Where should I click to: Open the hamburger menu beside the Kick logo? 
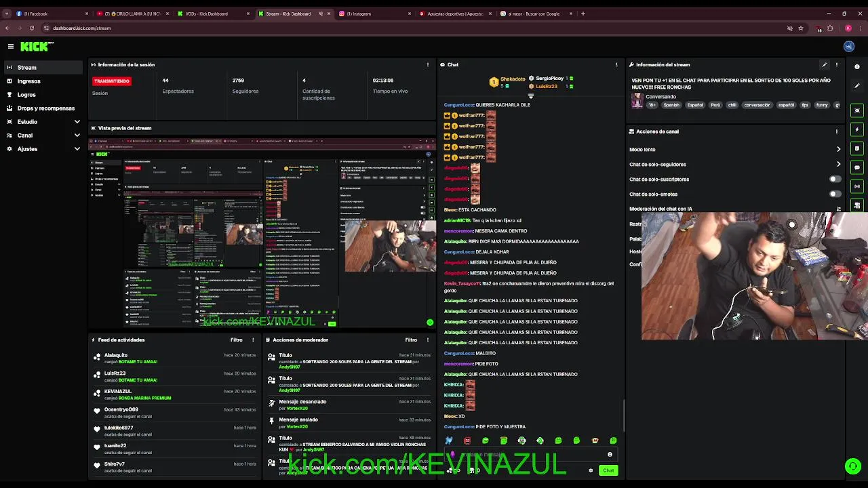[x=11, y=46]
